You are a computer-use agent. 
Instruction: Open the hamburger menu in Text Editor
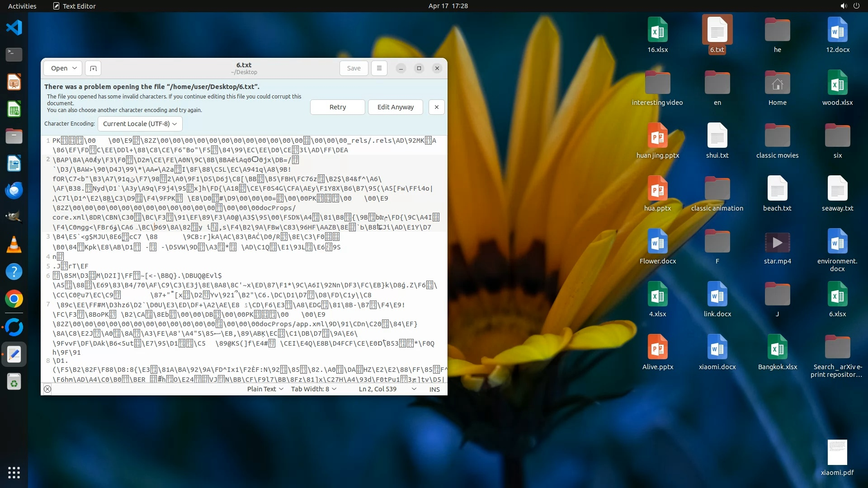point(379,68)
